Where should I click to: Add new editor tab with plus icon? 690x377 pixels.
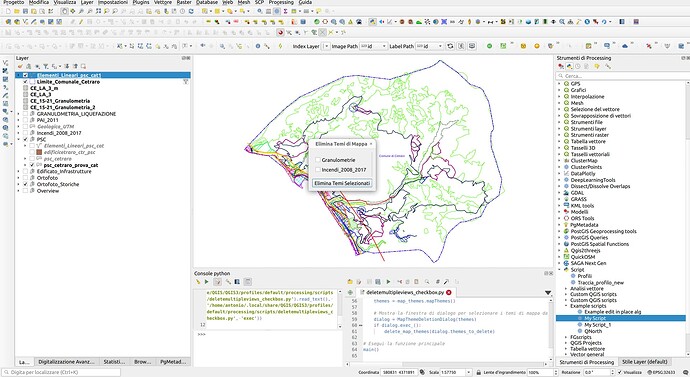pos(350,292)
